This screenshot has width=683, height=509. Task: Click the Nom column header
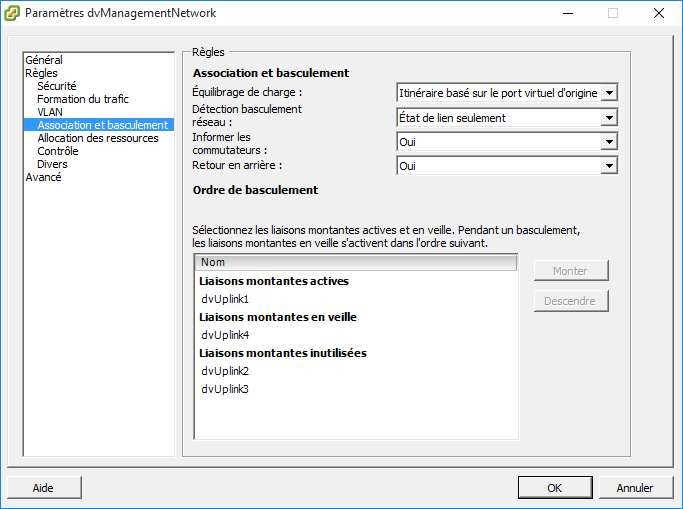356,262
